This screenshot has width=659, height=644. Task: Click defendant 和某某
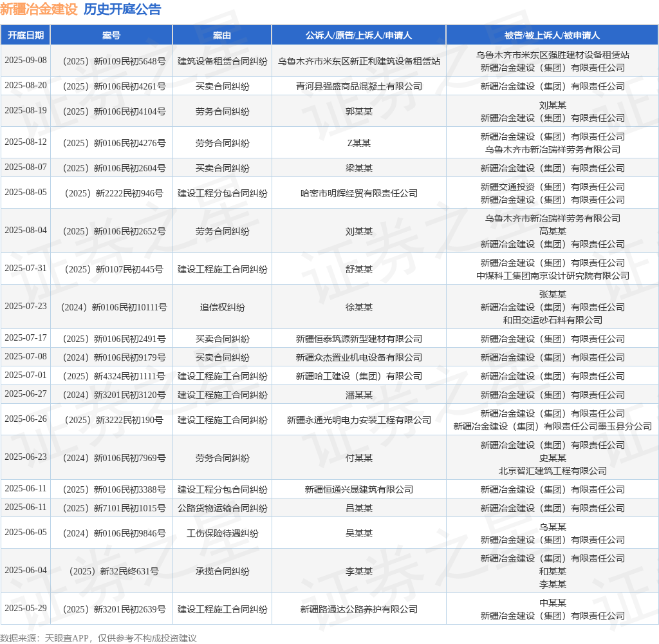click(553, 571)
